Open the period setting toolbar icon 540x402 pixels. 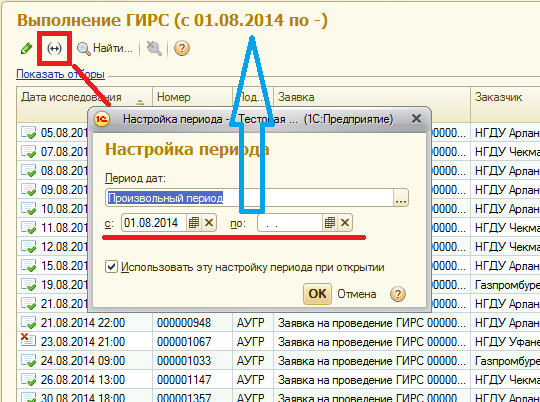pyautogui.click(x=54, y=49)
